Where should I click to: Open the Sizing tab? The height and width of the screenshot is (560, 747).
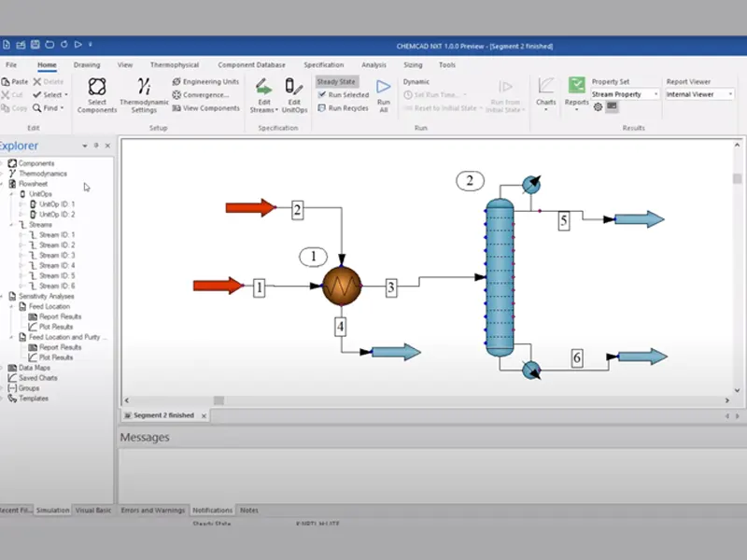pyautogui.click(x=413, y=64)
